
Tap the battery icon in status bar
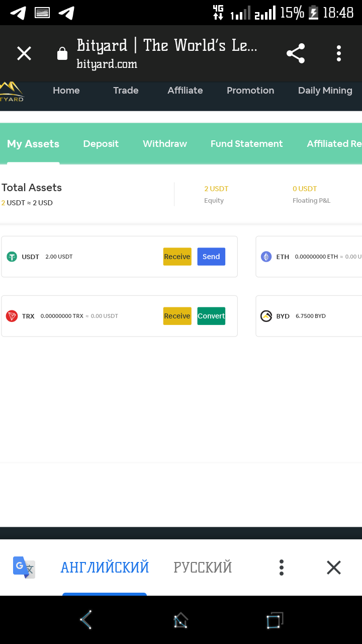[313, 13]
